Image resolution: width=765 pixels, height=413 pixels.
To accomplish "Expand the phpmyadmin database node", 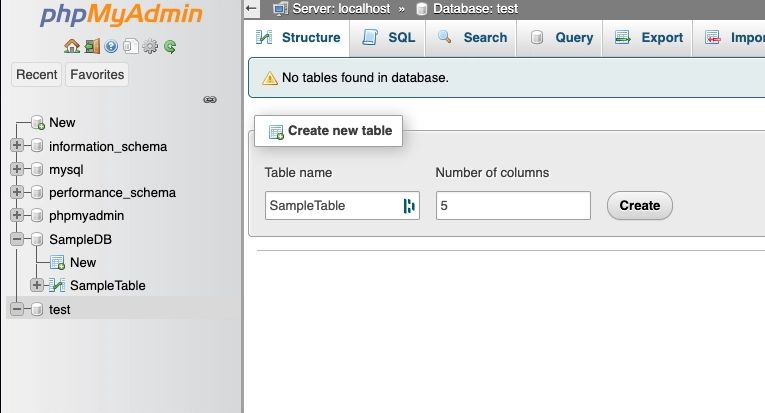I will (x=17, y=215).
